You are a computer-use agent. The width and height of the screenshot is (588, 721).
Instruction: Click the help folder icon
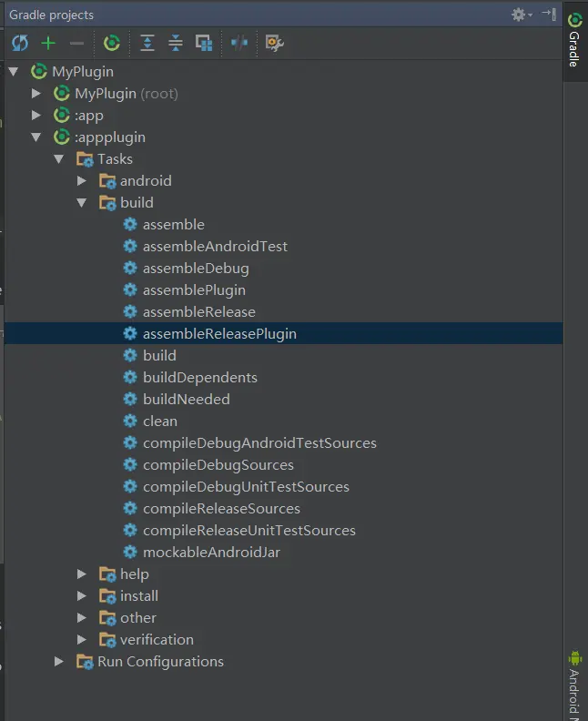pyautogui.click(x=107, y=574)
